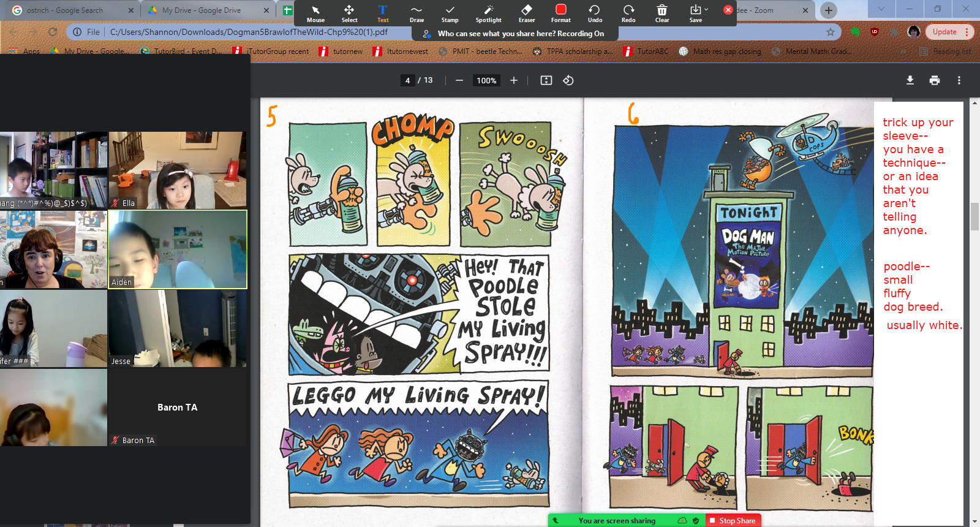This screenshot has width=980, height=527.
Task: Select Aiden's video tile
Action: pyautogui.click(x=178, y=249)
